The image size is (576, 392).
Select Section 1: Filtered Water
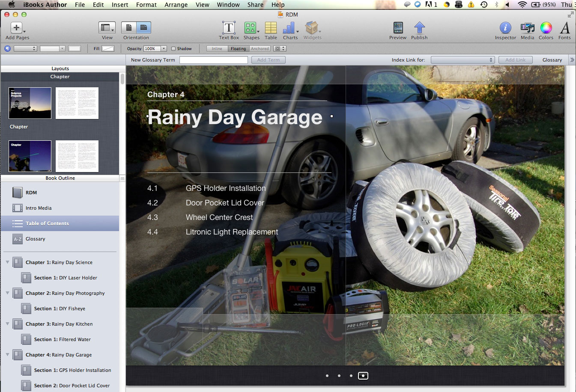pos(63,339)
